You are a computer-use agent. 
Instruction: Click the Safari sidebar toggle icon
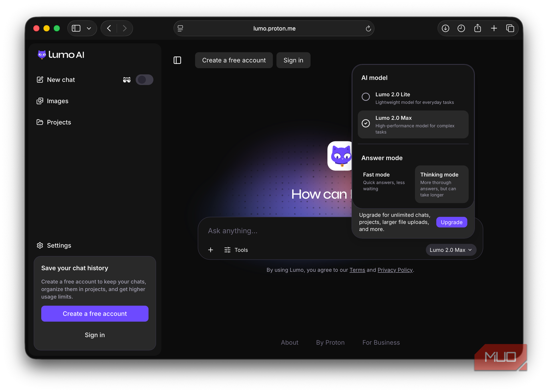pos(76,28)
